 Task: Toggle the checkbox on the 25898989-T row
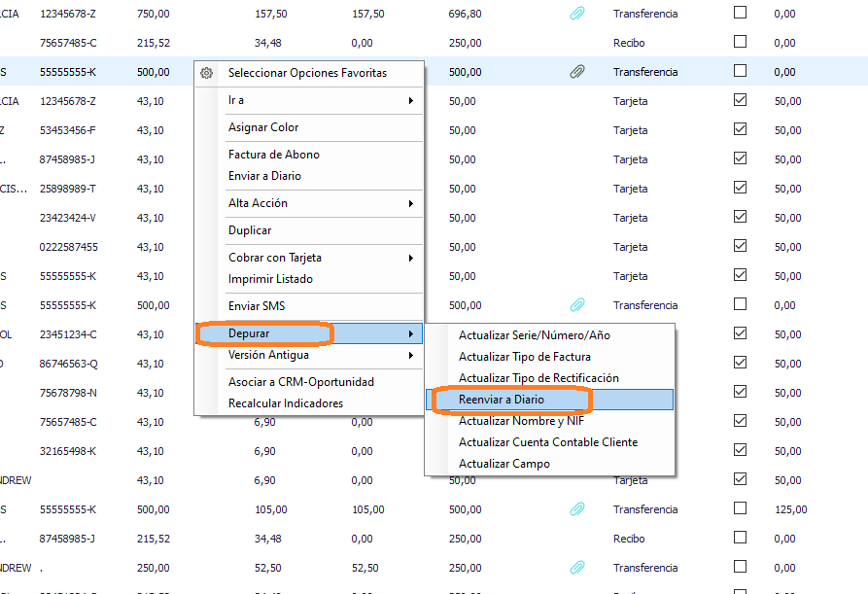click(740, 189)
